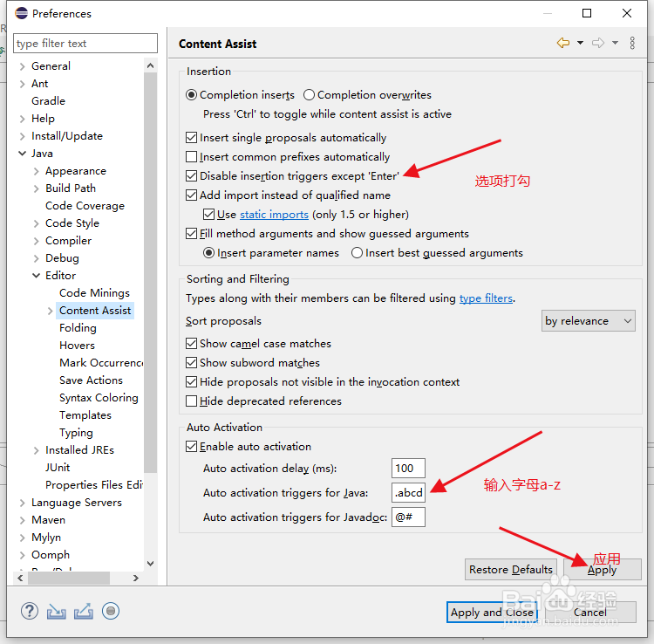Click the Restore Defaults button

511,569
